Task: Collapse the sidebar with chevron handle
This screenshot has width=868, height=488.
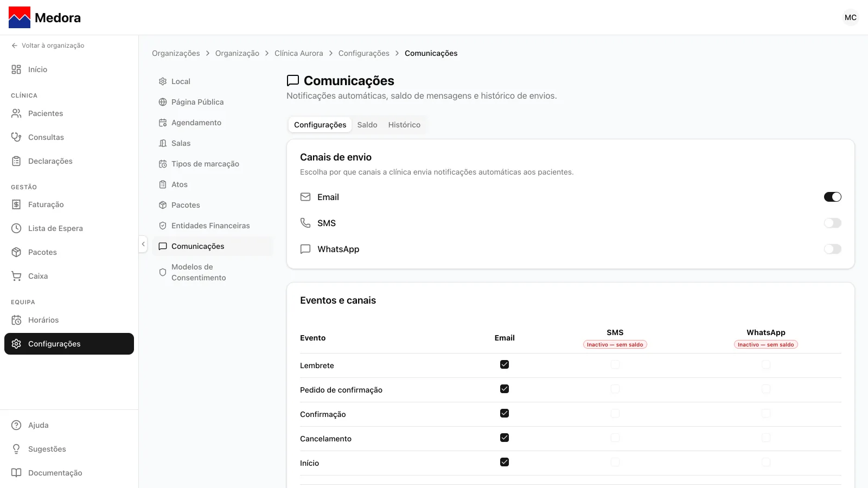Action: point(143,244)
